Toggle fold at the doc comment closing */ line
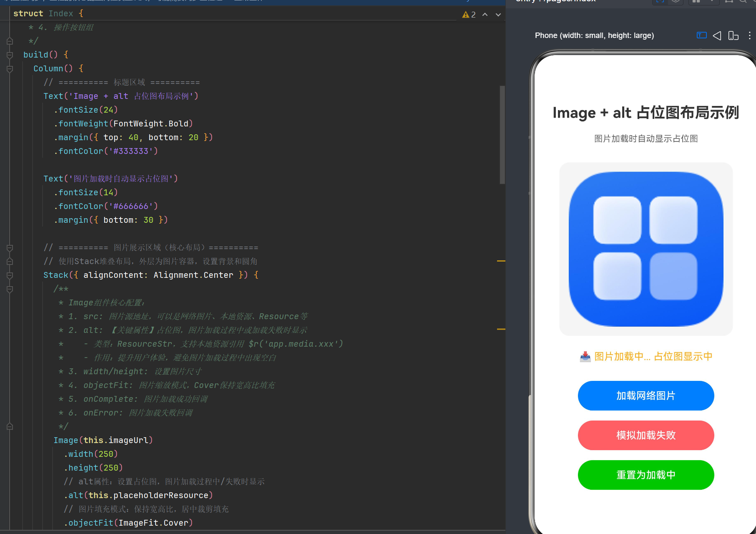The width and height of the screenshot is (756, 534). (10, 427)
